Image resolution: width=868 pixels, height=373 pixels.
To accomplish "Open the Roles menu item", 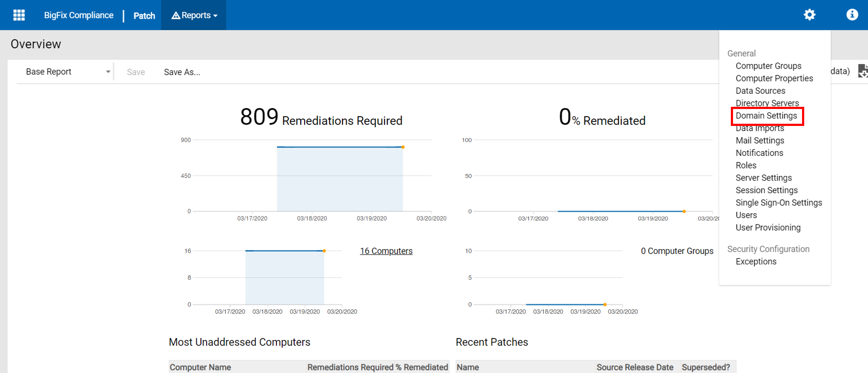I will click(746, 165).
